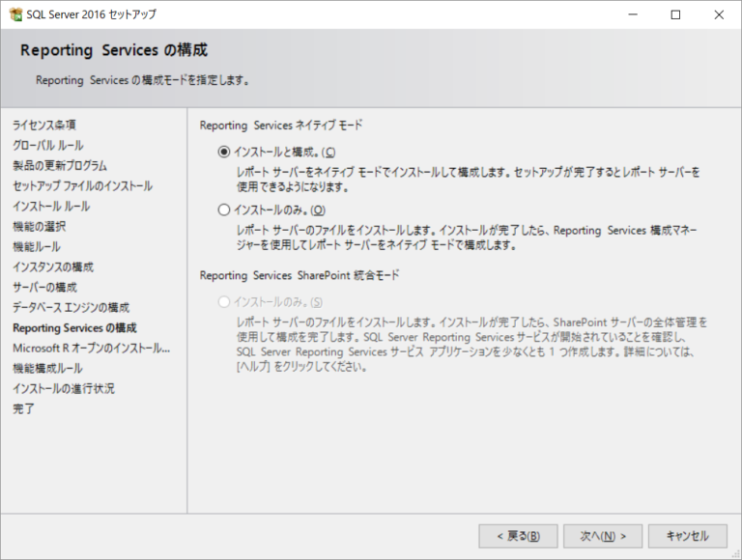Screen dimensions: 742x560
Task: Open サーバーの構成 step
Action: click(x=44, y=287)
